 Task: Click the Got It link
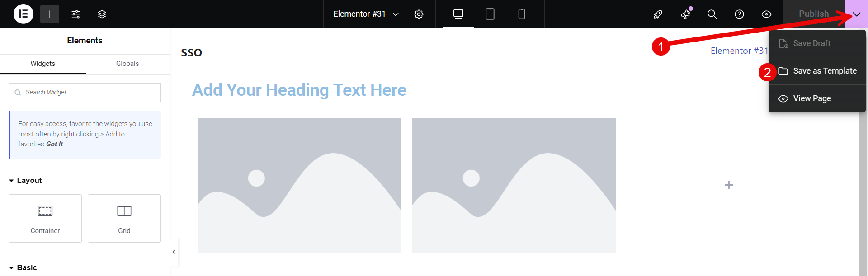pyautogui.click(x=54, y=144)
